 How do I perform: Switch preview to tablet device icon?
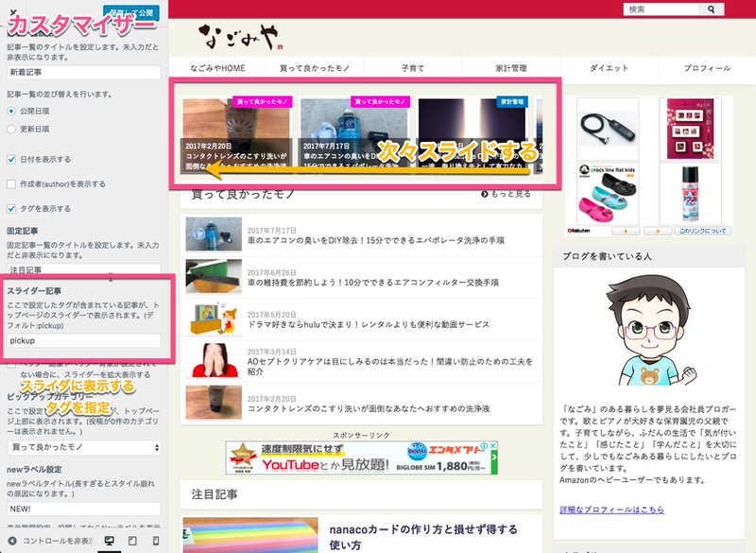coord(131,540)
